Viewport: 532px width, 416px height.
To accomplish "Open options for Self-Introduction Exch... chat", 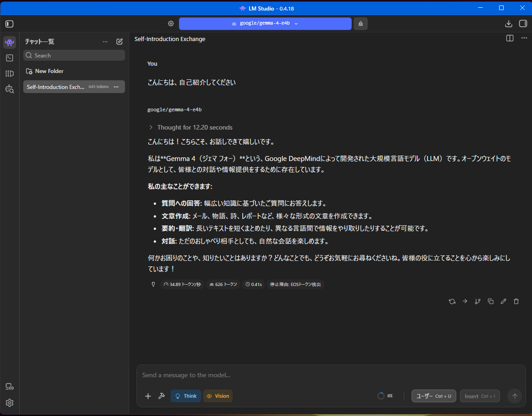I will point(116,87).
